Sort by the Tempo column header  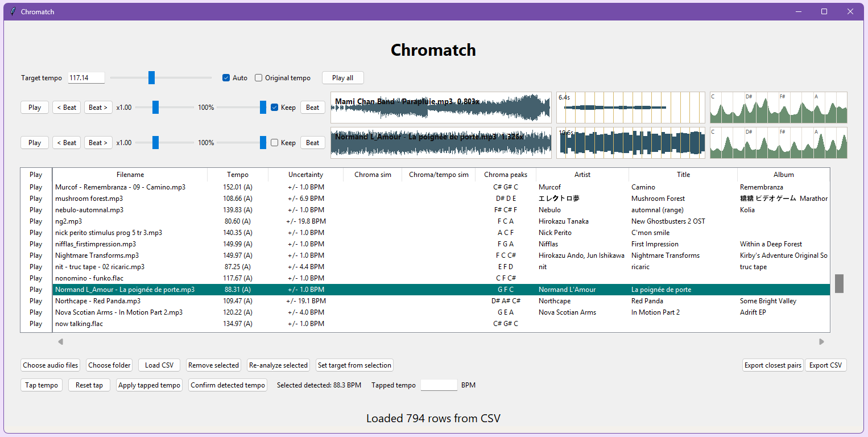click(238, 175)
